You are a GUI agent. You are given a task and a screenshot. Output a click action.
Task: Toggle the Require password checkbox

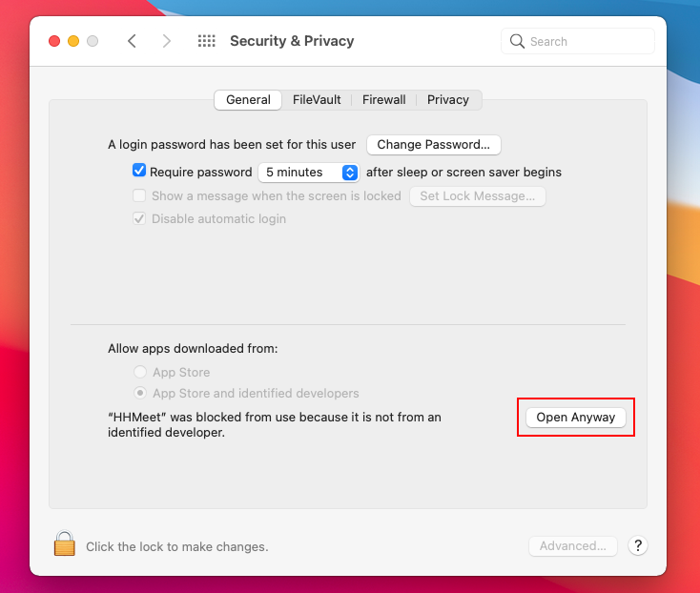pos(139,172)
